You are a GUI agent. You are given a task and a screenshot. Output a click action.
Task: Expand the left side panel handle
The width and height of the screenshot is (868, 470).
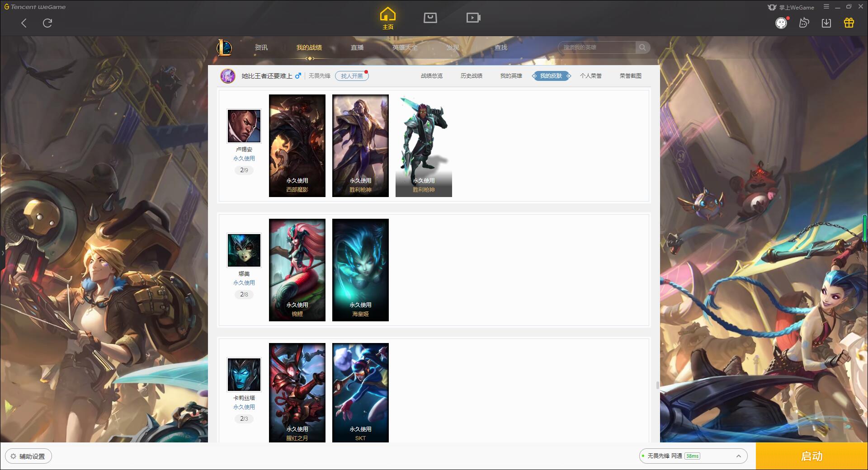[x=2, y=253]
